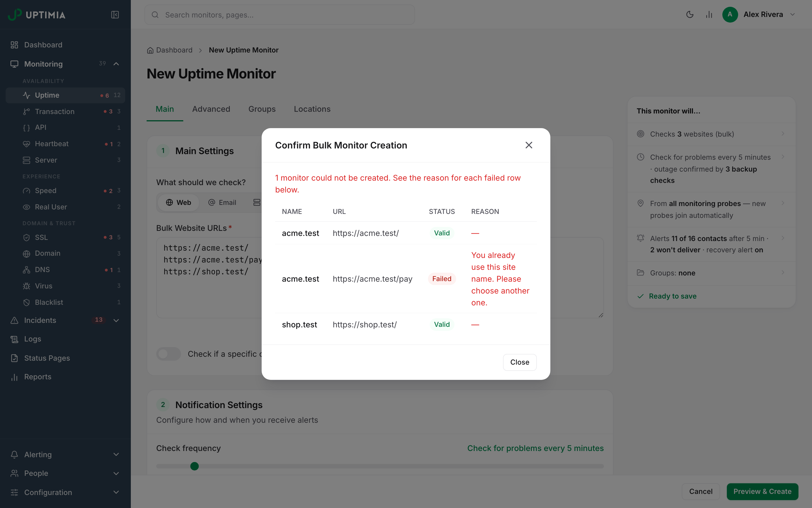Select the Web check type

point(178,202)
